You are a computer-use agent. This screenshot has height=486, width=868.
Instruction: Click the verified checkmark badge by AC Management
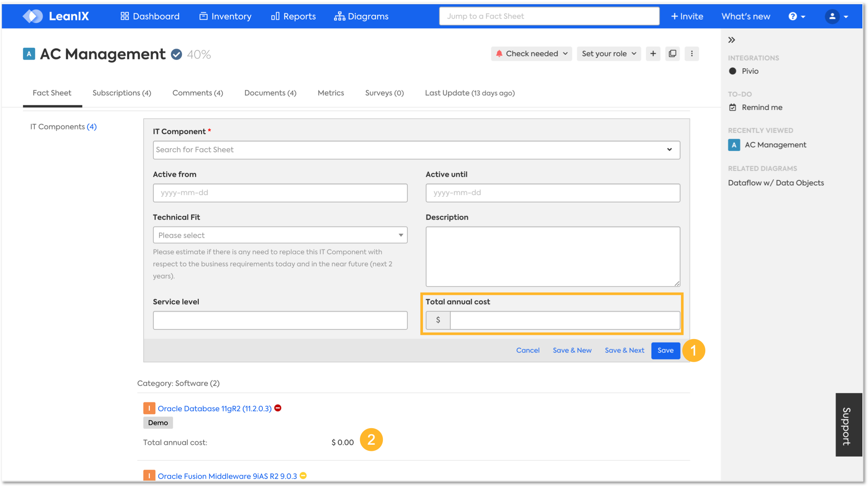click(176, 54)
